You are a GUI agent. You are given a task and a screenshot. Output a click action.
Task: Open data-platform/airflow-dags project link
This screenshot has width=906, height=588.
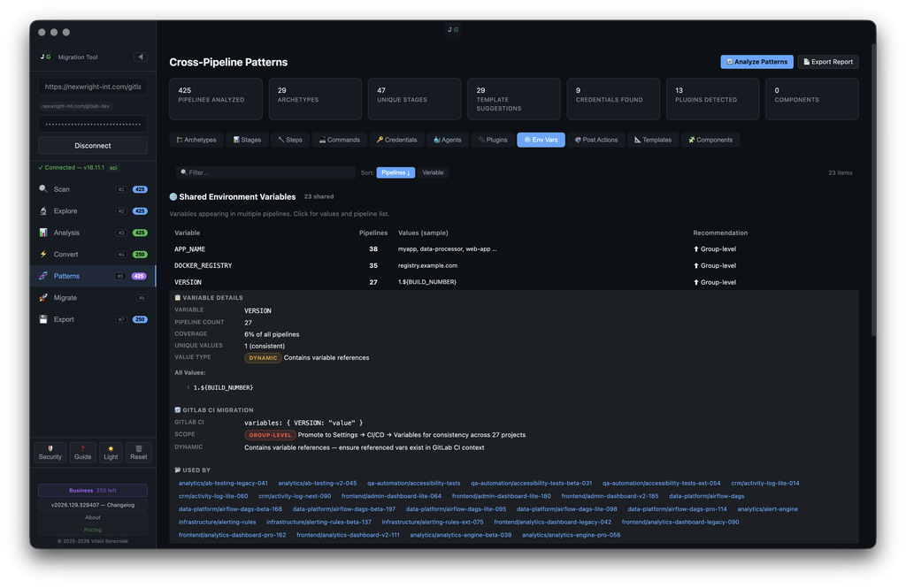(x=706, y=495)
